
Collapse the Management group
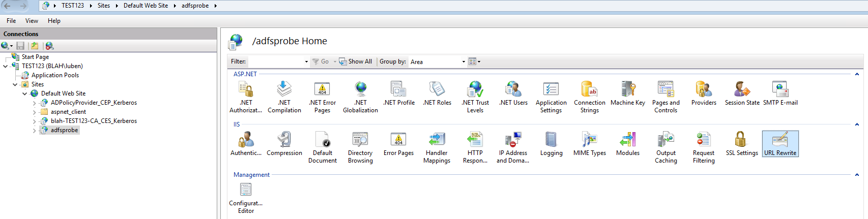[857, 175]
